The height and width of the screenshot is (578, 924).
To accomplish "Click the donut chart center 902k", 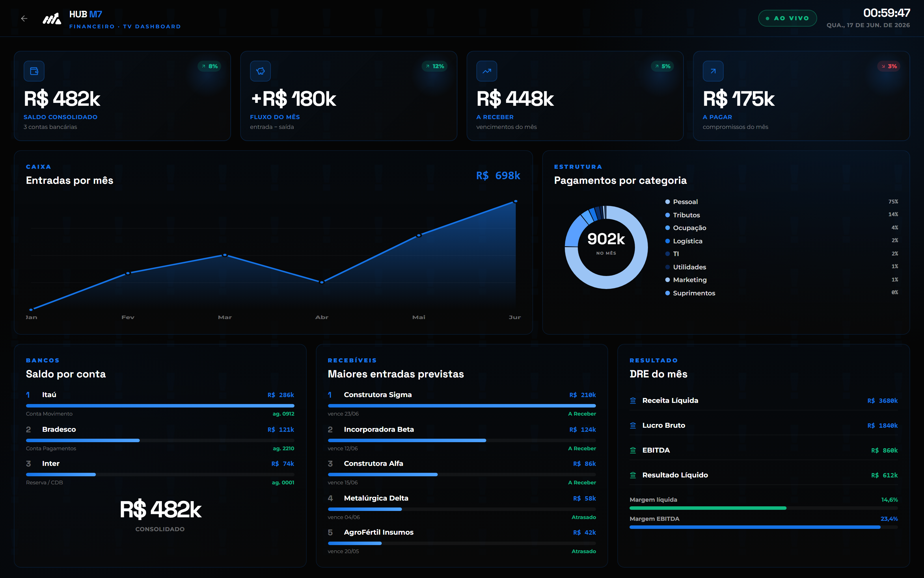I will [606, 239].
